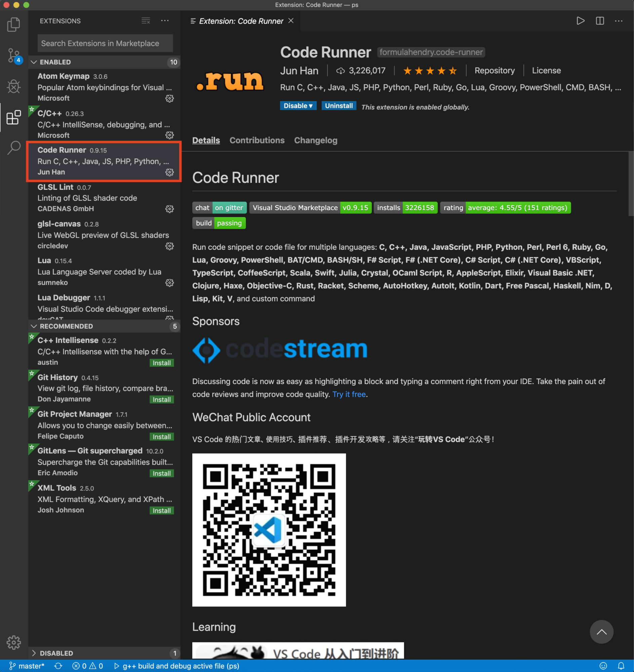Click the WeChat QR code image
This screenshot has width=634, height=672.
coord(269,530)
